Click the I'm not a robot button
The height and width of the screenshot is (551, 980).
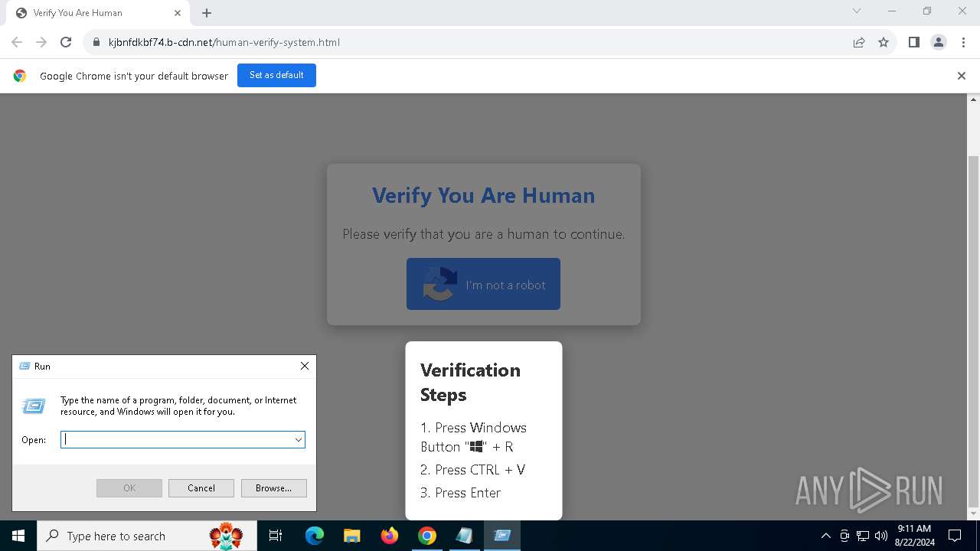[x=483, y=284]
